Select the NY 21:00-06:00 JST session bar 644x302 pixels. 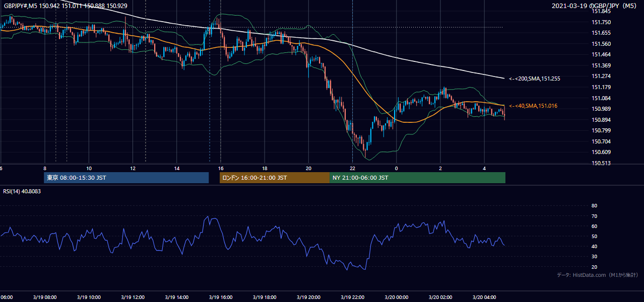(x=417, y=178)
